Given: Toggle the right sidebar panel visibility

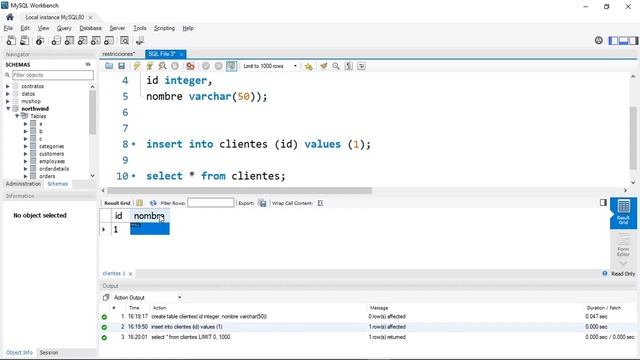Looking at the screenshot, I should pyautogui.click(x=633, y=40).
